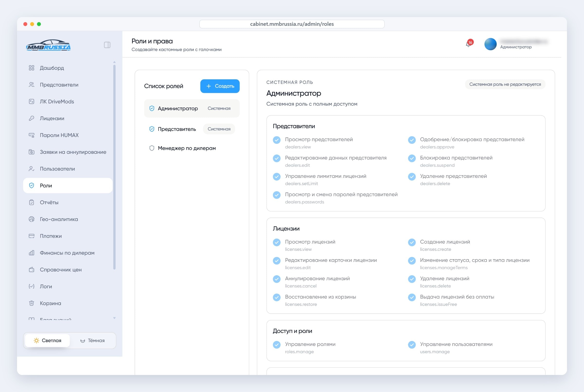Click the licenses.manageTerms permission code
This screenshot has width=584, height=392.
tap(444, 267)
